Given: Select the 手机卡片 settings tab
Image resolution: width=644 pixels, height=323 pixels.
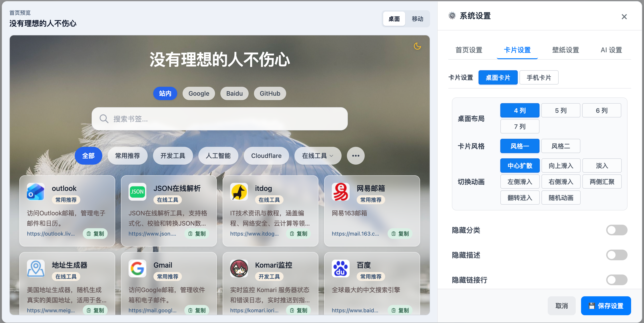Looking at the screenshot, I should [539, 78].
